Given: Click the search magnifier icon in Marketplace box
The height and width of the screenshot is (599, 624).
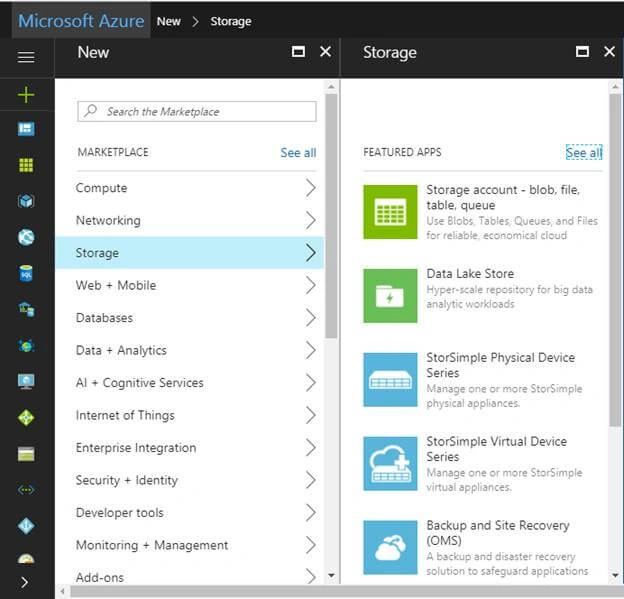Looking at the screenshot, I should point(90,111).
